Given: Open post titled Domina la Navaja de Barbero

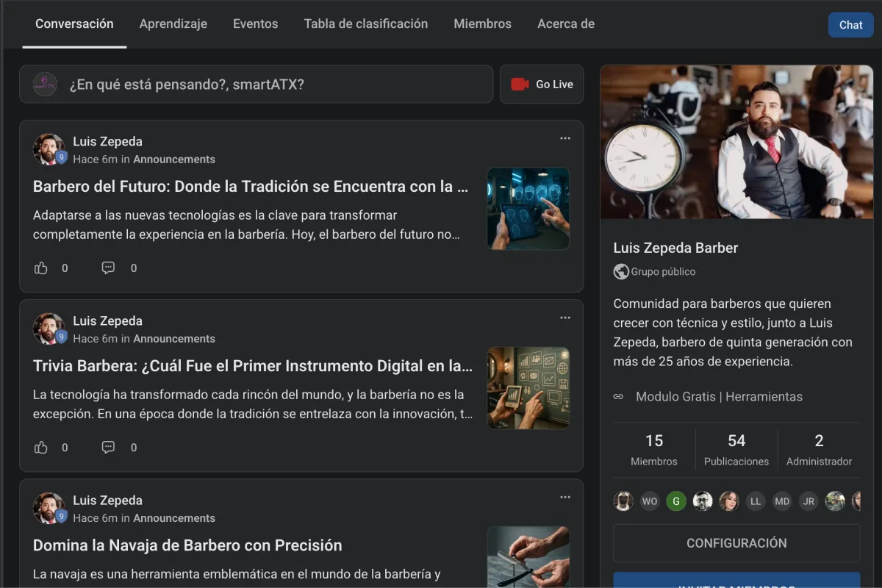Looking at the screenshot, I should coord(187,545).
